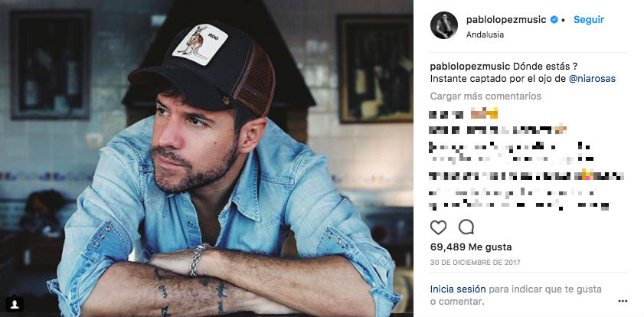The height and width of the screenshot is (317, 644).
Task: Show tagged people icon on photo
Action: (x=15, y=304)
